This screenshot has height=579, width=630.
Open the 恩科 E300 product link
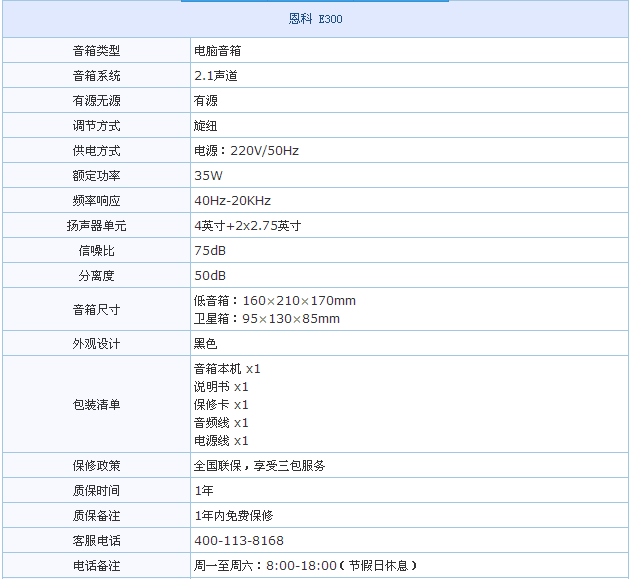point(315,19)
